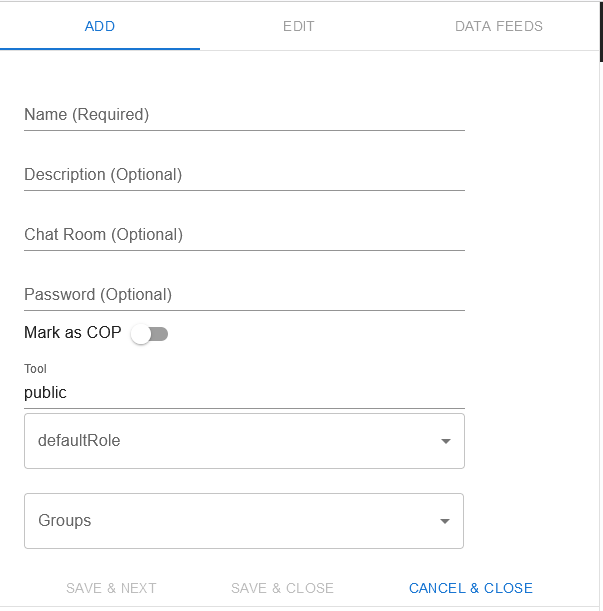This screenshot has height=611, width=603.
Task: Select the Chat Room (Optional) field
Action: point(244,235)
